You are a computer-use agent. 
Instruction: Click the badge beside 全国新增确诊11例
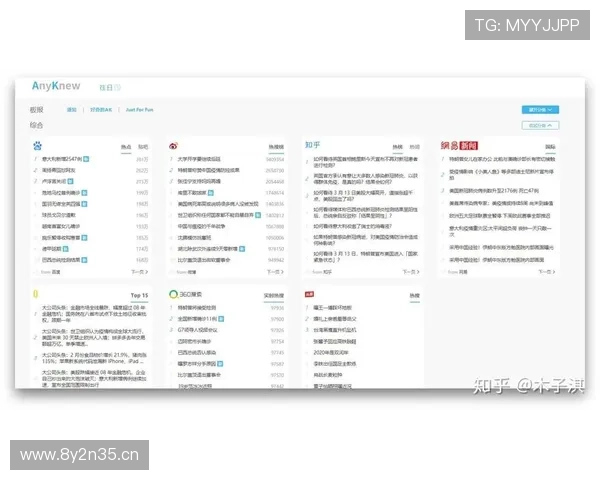[x=221, y=318]
